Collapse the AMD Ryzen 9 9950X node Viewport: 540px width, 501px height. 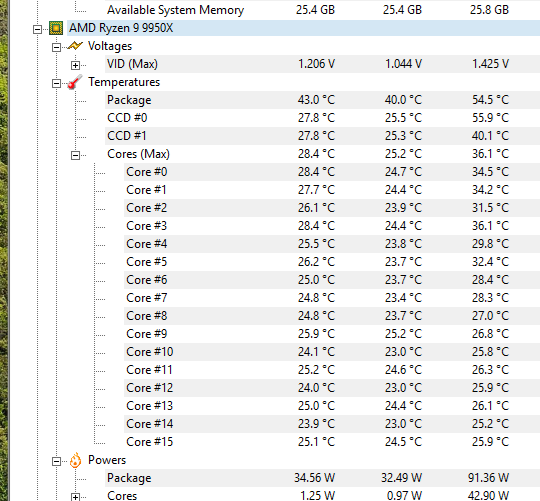[37, 30]
